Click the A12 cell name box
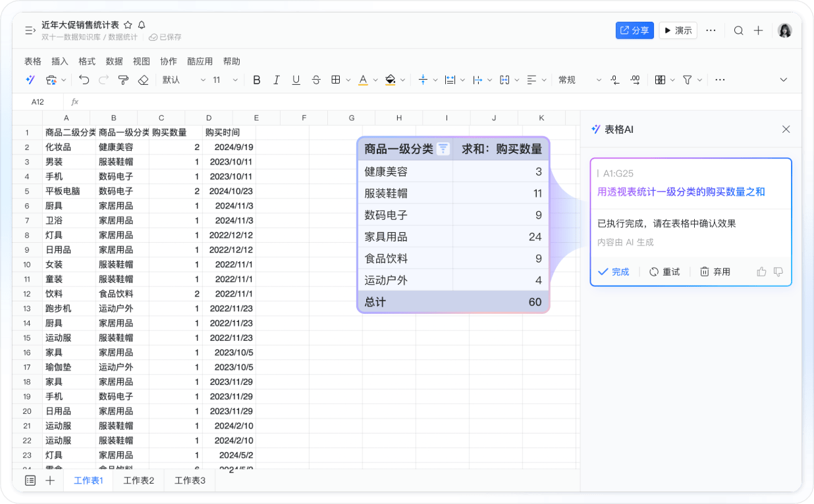The image size is (814, 504). point(38,102)
